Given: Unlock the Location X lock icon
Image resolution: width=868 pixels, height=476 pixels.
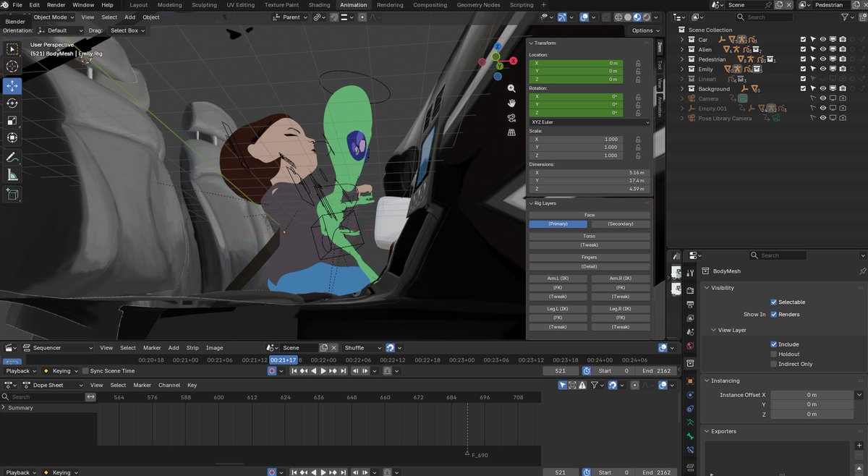Looking at the screenshot, I should pos(638,63).
